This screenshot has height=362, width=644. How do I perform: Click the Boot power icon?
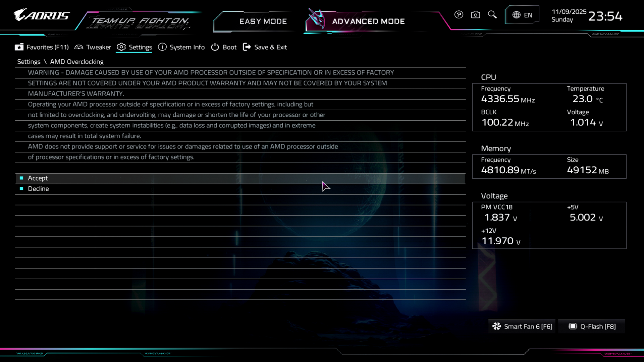tap(215, 47)
